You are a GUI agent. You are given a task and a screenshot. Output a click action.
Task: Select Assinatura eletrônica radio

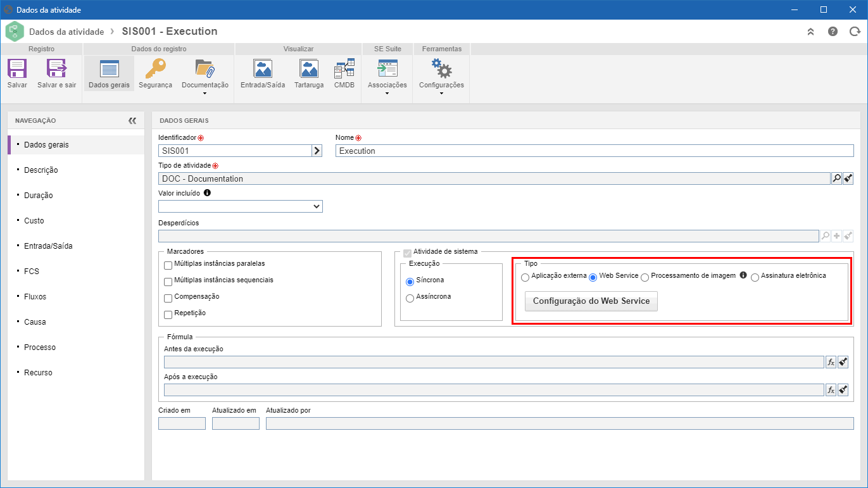755,277
